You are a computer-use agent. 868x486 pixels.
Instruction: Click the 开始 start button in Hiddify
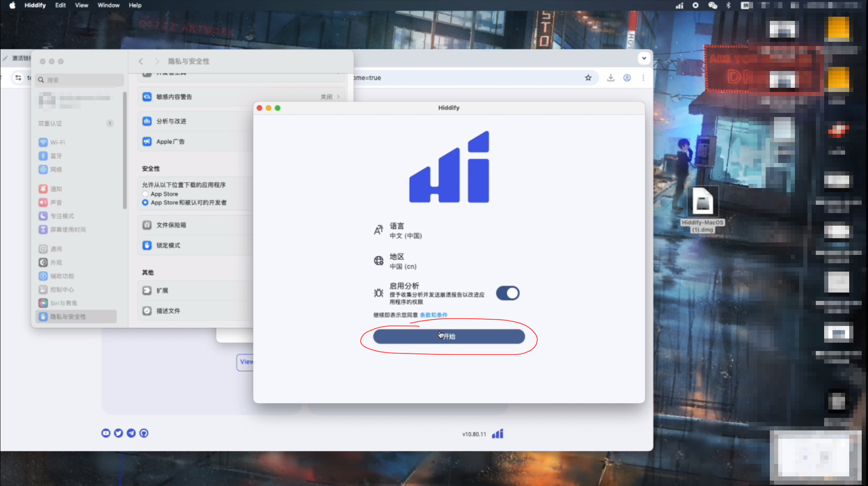449,336
